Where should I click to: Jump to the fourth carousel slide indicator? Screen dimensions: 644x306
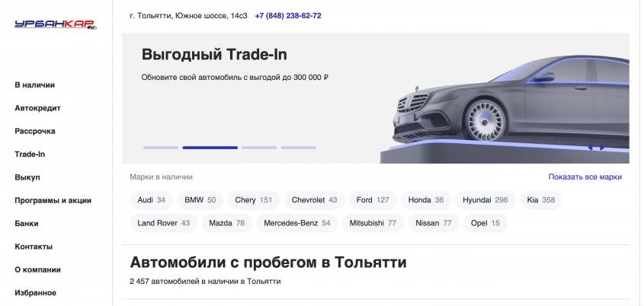pyautogui.click(x=298, y=147)
